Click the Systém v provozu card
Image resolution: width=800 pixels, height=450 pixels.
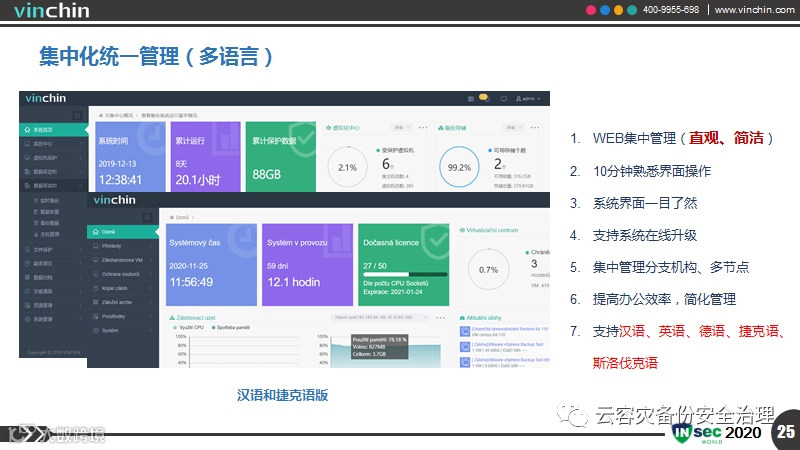tap(307, 265)
